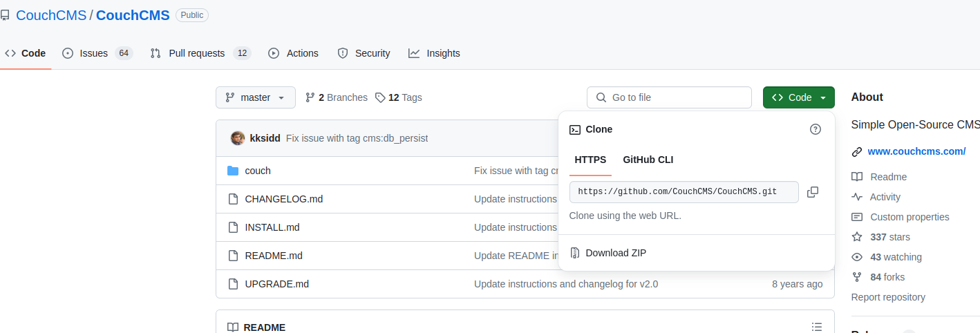Open the Security tab
This screenshot has width=980, height=333.
click(x=364, y=53)
